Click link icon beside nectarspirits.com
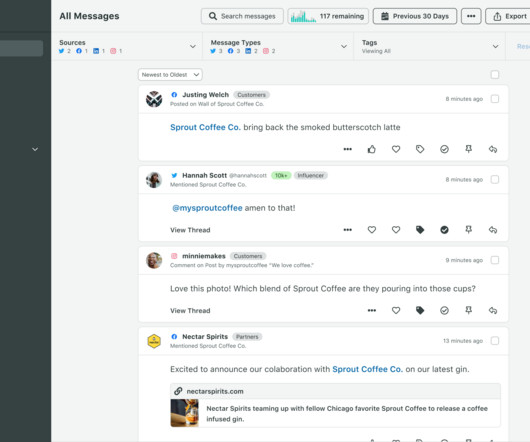The width and height of the screenshot is (530, 442). 178,391
